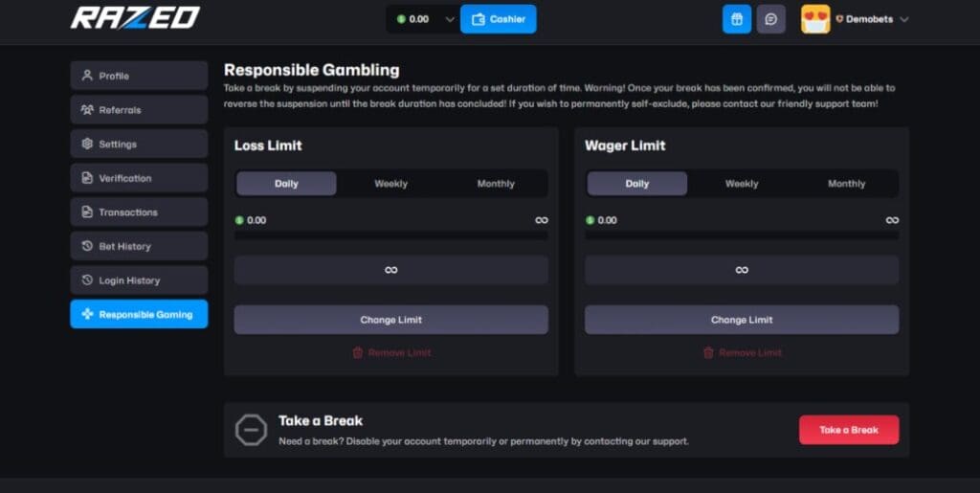Click the Loss Limit trash icon
980x493 pixels.
click(358, 353)
